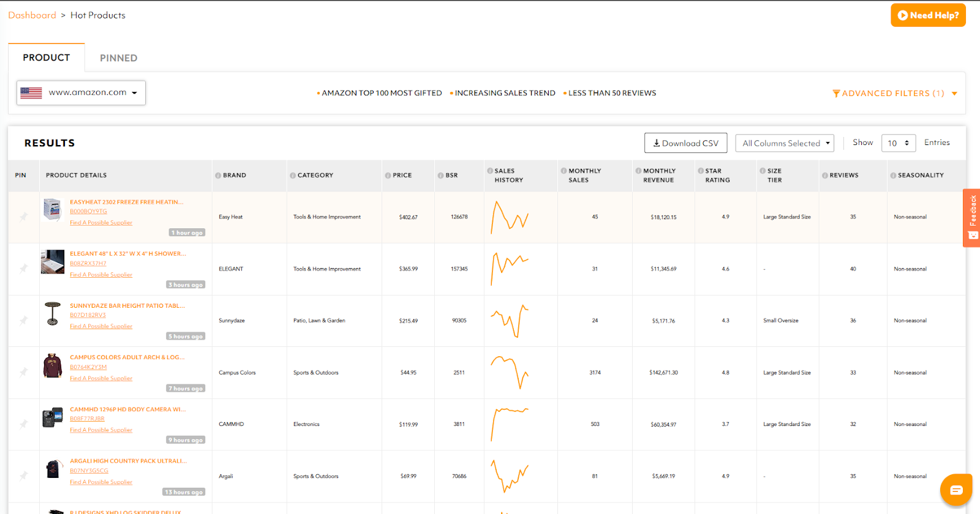This screenshot has width=980, height=514.
Task: Open CAMMHD 1296P HD Body Camera title
Action: (128, 409)
